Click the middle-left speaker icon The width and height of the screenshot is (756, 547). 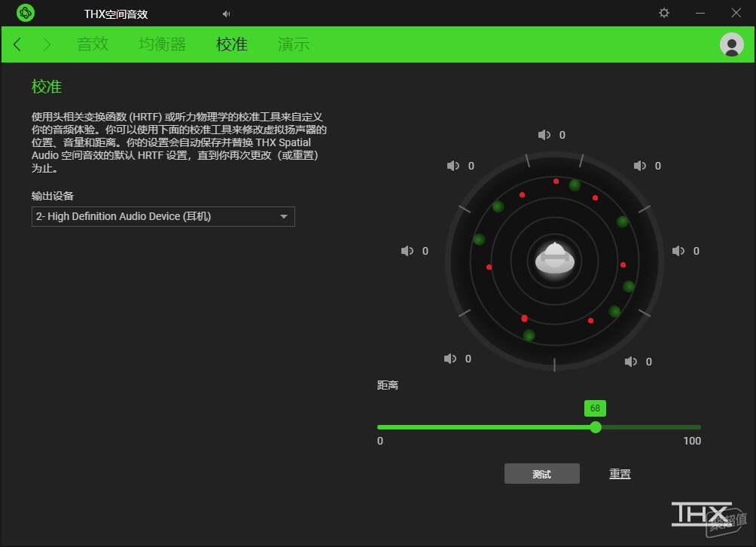(x=407, y=251)
